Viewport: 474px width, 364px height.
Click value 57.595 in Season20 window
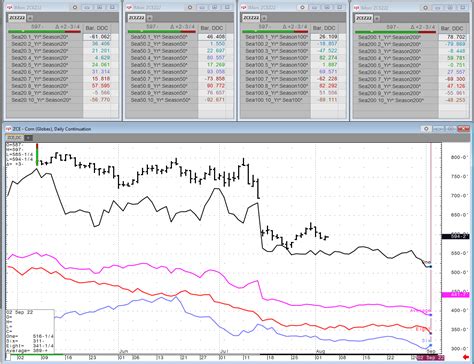[101, 86]
